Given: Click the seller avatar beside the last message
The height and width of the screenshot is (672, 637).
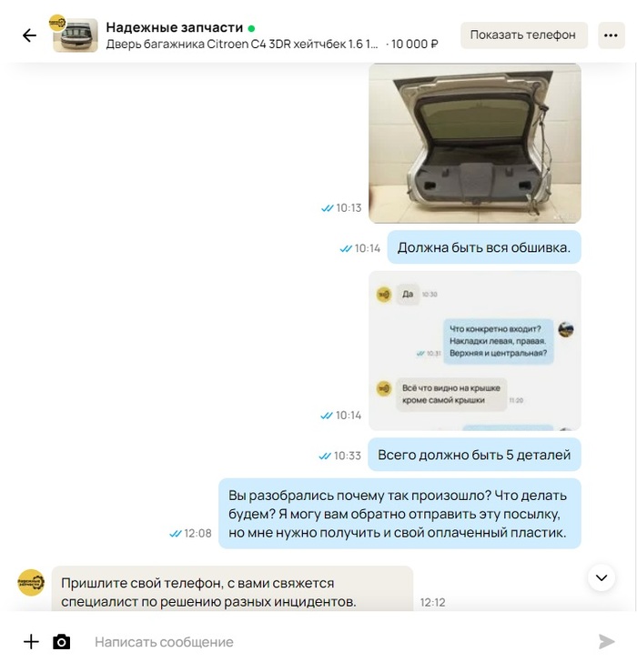Looking at the screenshot, I should 31,582.
